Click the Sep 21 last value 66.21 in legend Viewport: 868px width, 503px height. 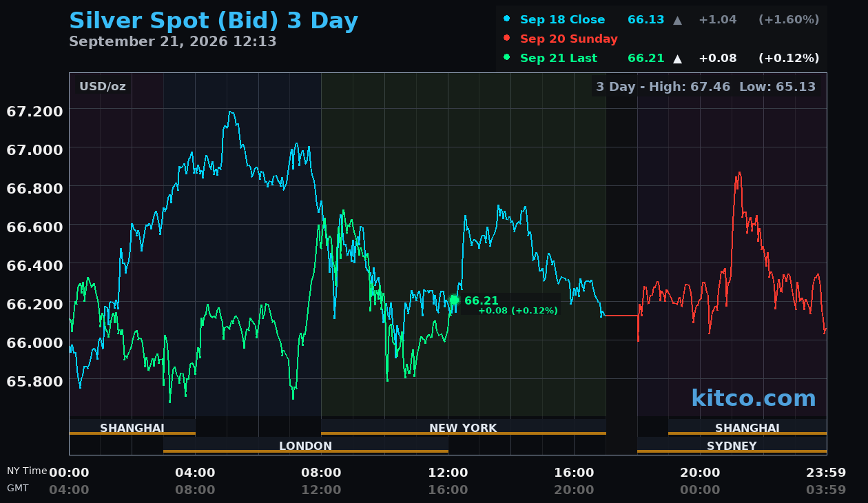point(646,58)
